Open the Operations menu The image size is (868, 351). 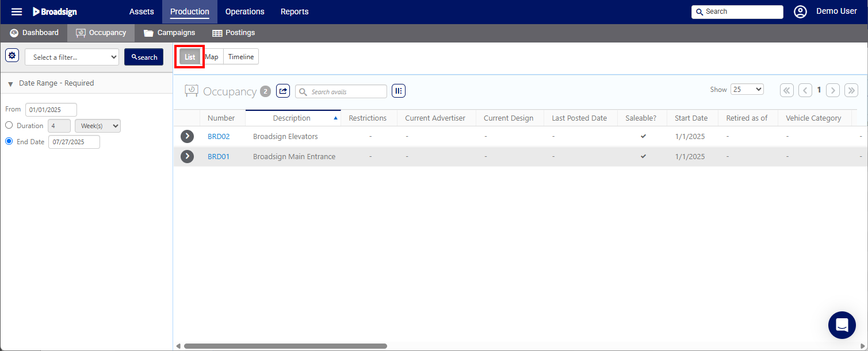pos(245,11)
